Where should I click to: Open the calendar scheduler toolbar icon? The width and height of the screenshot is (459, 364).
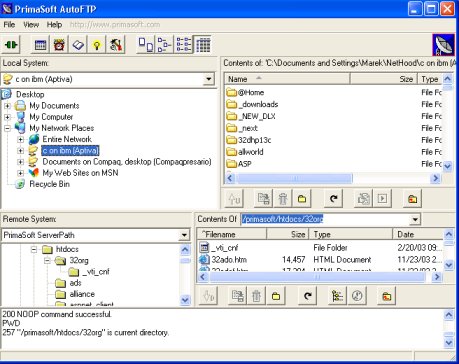(x=40, y=44)
